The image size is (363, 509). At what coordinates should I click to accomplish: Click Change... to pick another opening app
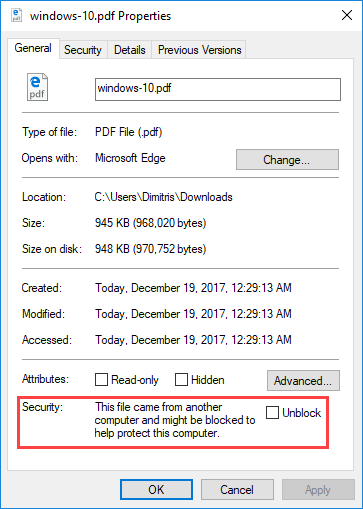point(287,160)
